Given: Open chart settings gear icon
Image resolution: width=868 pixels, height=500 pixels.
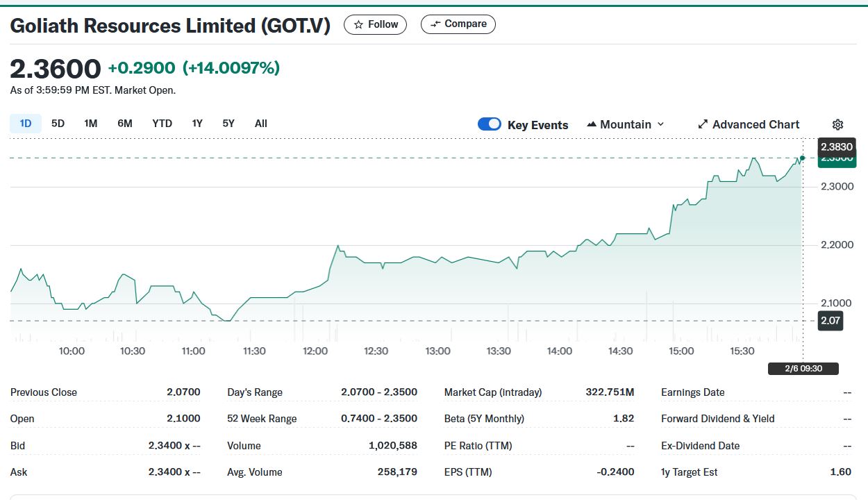Looking at the screenshot, I should pos(837,125).
